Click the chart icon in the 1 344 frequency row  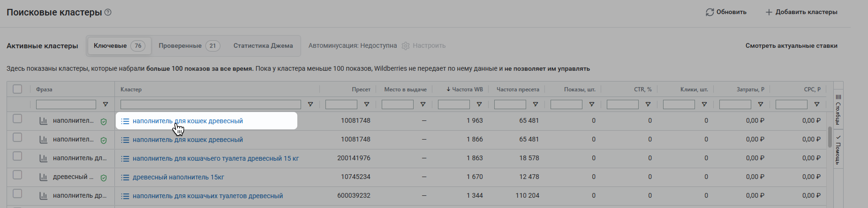point(43,196)
